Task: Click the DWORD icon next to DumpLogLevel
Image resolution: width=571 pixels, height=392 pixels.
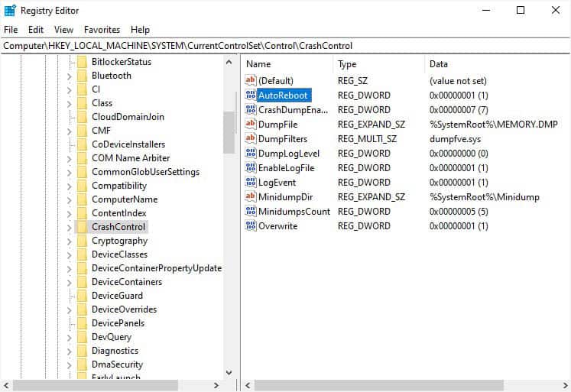Action: tap(251, 154)
